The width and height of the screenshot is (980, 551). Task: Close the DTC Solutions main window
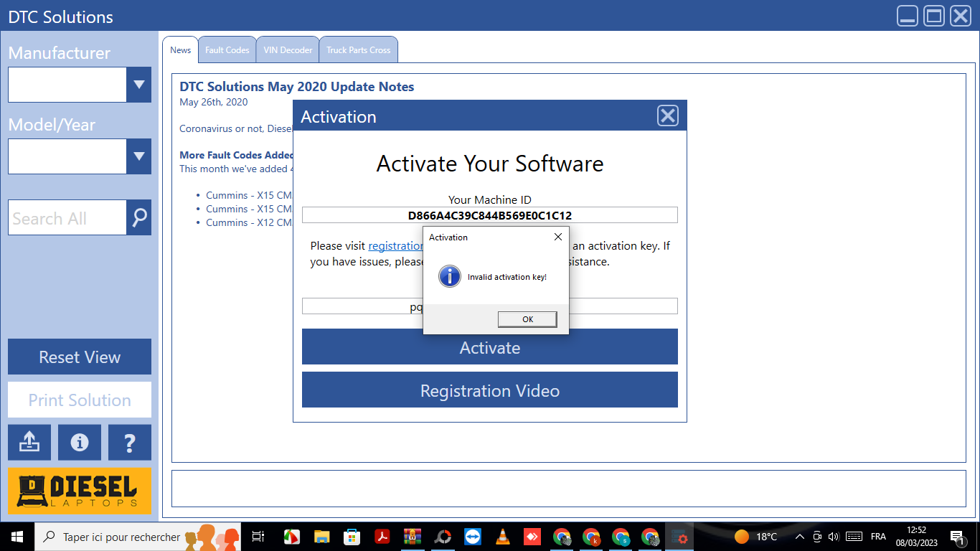[961, 16]
